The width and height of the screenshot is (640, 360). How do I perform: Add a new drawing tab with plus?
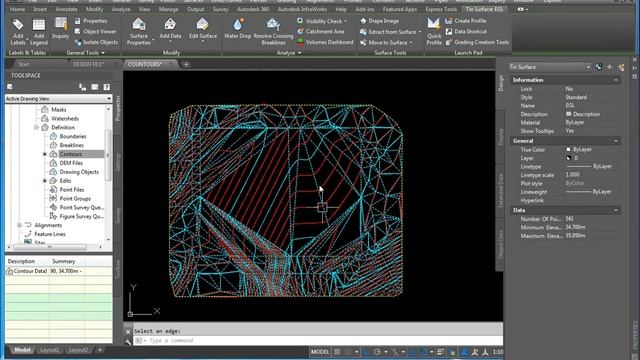tap(186, 64)
